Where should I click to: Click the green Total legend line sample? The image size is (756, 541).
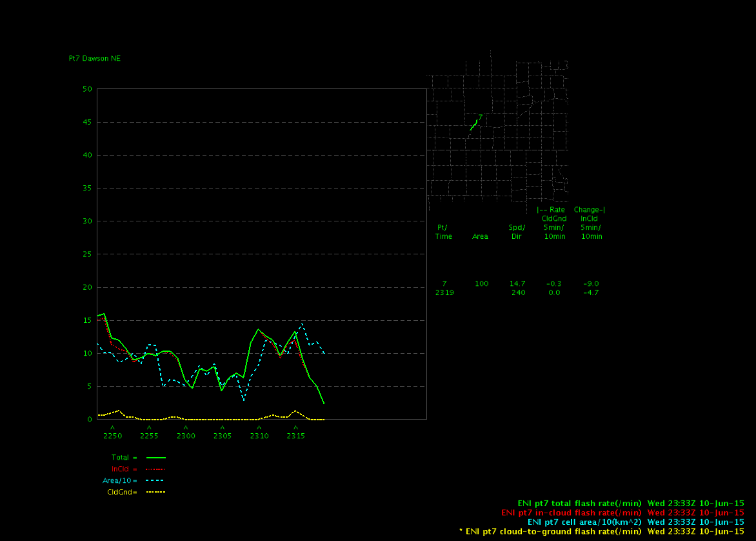[x=155, y=457]
